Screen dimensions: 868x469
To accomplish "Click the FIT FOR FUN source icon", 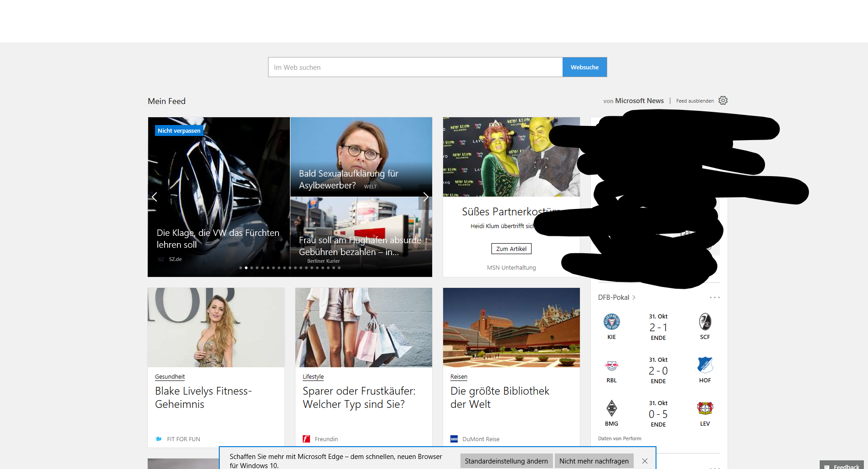I will [159, 439].
